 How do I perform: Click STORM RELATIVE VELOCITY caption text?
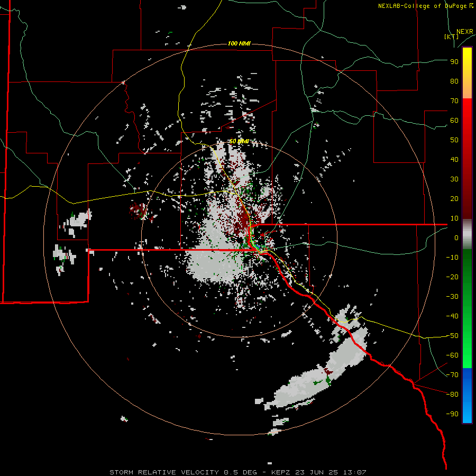(164, 472)
